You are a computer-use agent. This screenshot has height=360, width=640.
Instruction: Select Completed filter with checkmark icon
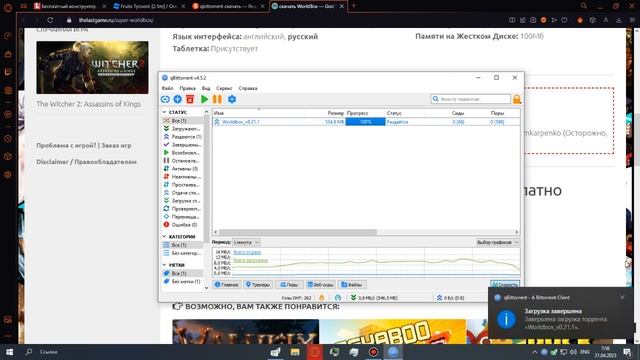click(182, 144)
